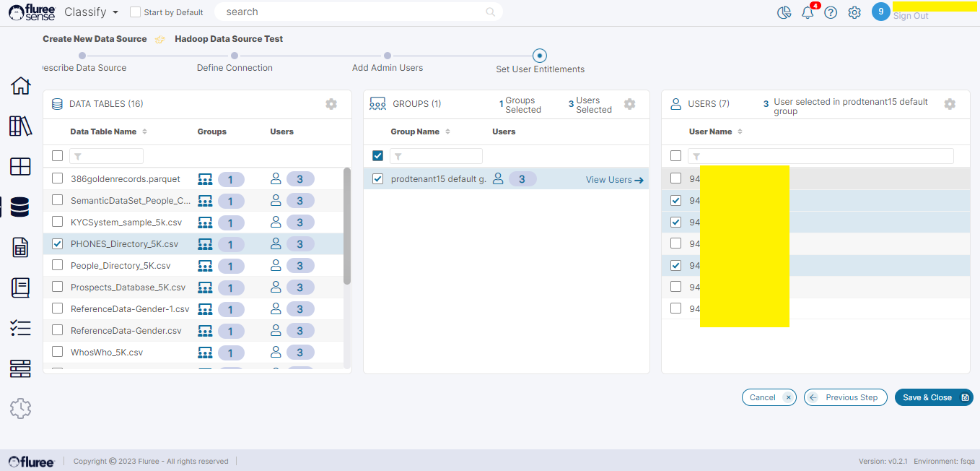The width and height of the screenshot is (980, 471).
Task: Open Data Tables panel gear settings
Action: coord(331,104)
